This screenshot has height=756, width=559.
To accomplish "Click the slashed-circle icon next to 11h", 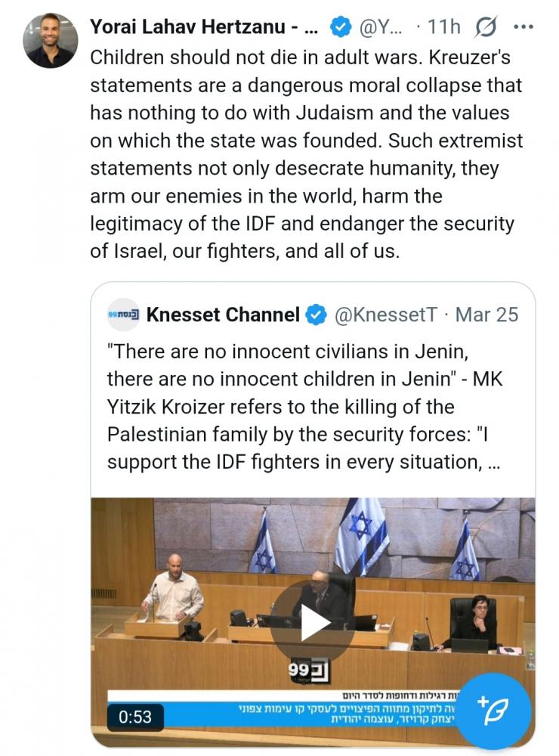I will 486,27.
